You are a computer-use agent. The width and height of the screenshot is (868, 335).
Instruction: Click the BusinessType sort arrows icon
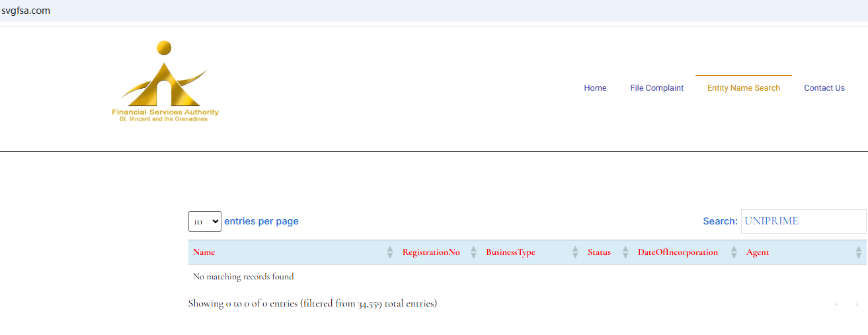[575, 252]
